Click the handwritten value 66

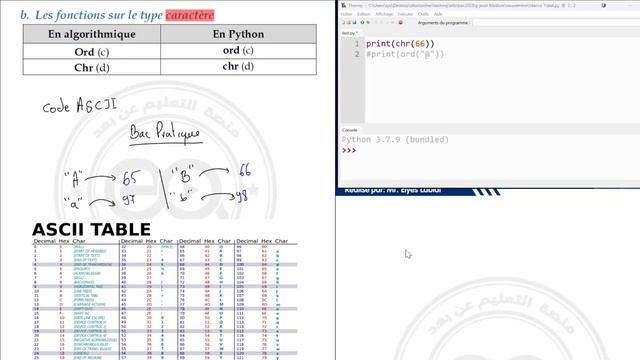[x=245, y=170]
